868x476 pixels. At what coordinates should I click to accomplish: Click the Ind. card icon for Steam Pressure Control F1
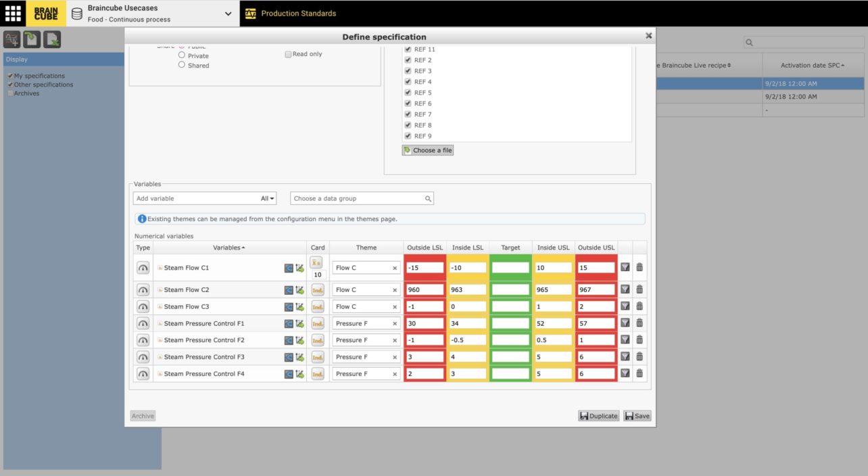click(x=318, y=323)
